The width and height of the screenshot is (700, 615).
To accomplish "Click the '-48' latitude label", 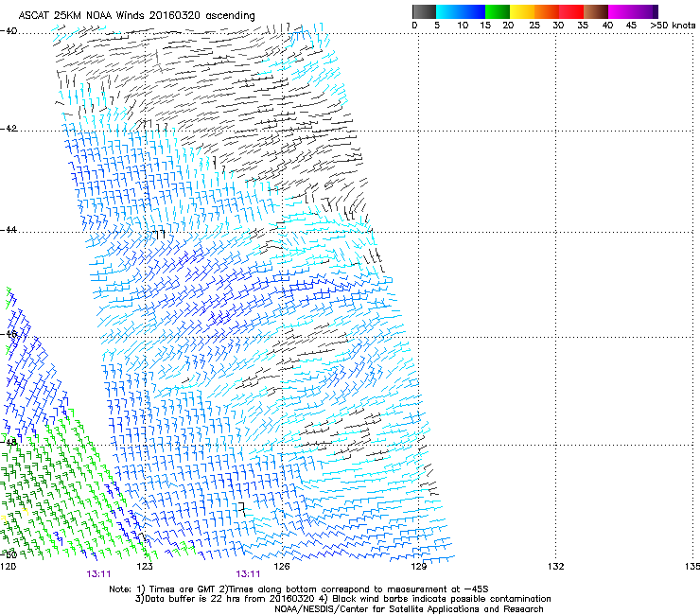I will point(9,442).
